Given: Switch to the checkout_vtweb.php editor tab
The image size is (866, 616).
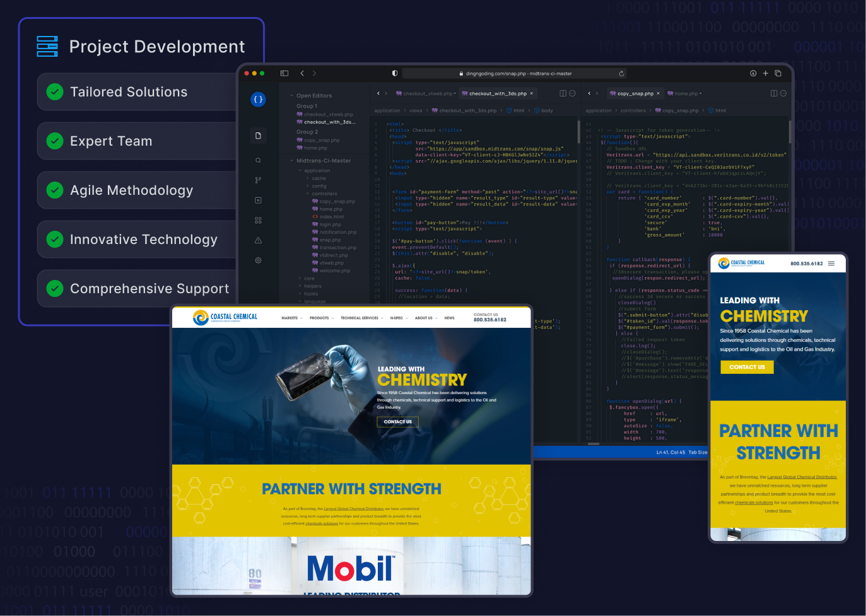Looking at the screenshot, I should [424, 93].
